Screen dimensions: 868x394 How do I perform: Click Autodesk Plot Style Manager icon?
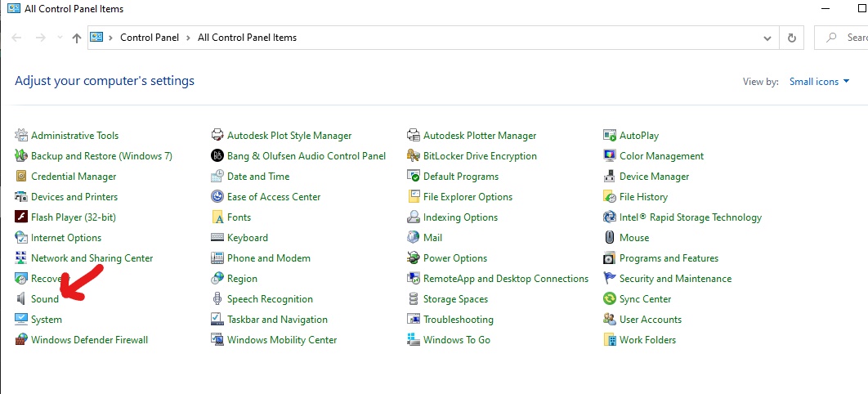tap(217, 136)
